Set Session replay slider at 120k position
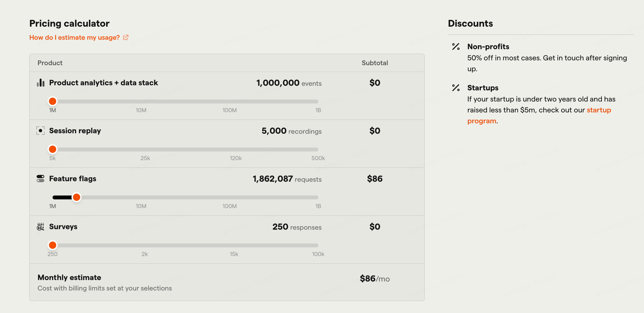 [x=236, y=149]
